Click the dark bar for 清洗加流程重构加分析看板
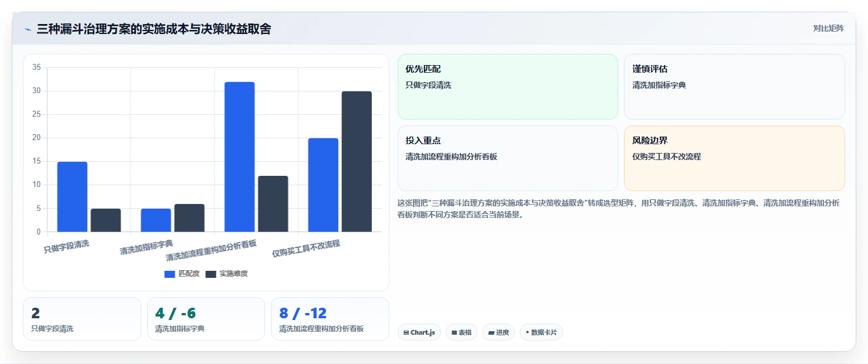This screenshot has height=364, width=868. point(273,203)
